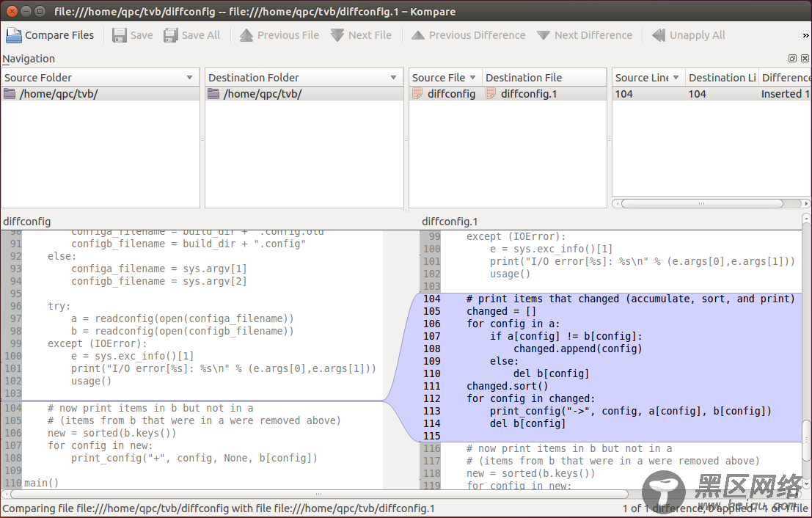Click the 'main()' line in diffconfig
The image size is (812, 518).
click(41, 483)
